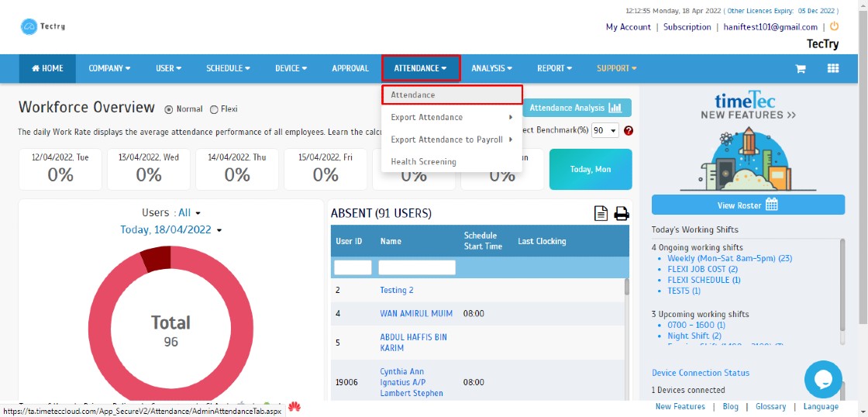The image size is (868, 417).
Task: Open the TEST5 shift link
Action: [684, 291]
